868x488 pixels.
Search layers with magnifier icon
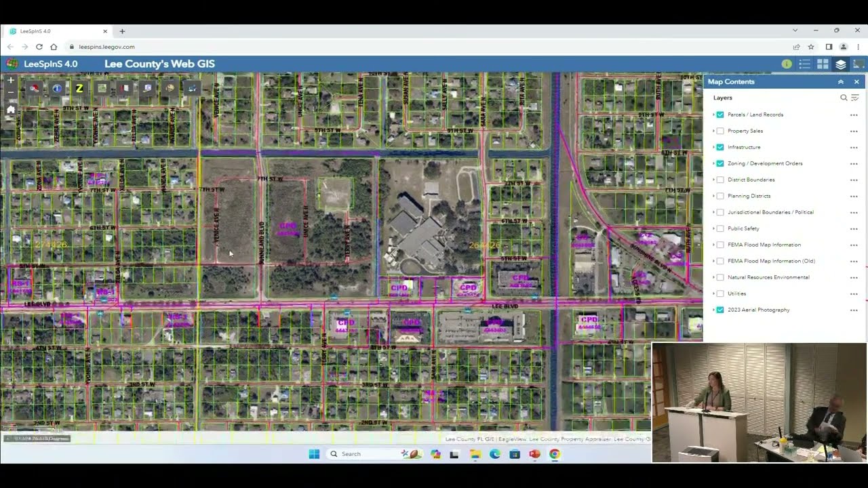point(844,98)
